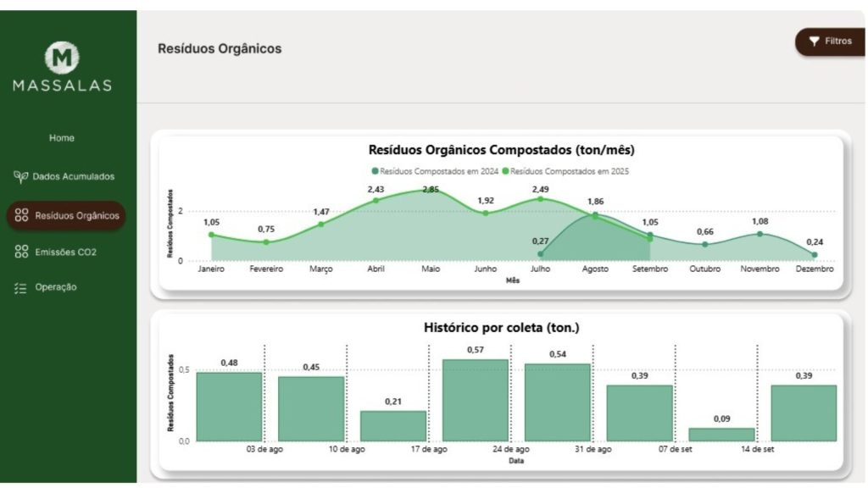This screenshot has width=868, height=488.
Task: Click the Setembro axis label
Action: (650, 269)
